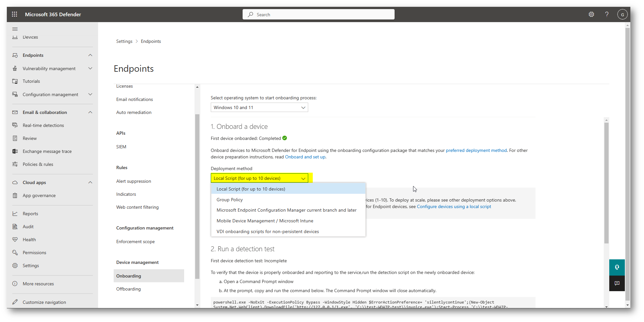Open the settings gear in header

click(591, 14)
